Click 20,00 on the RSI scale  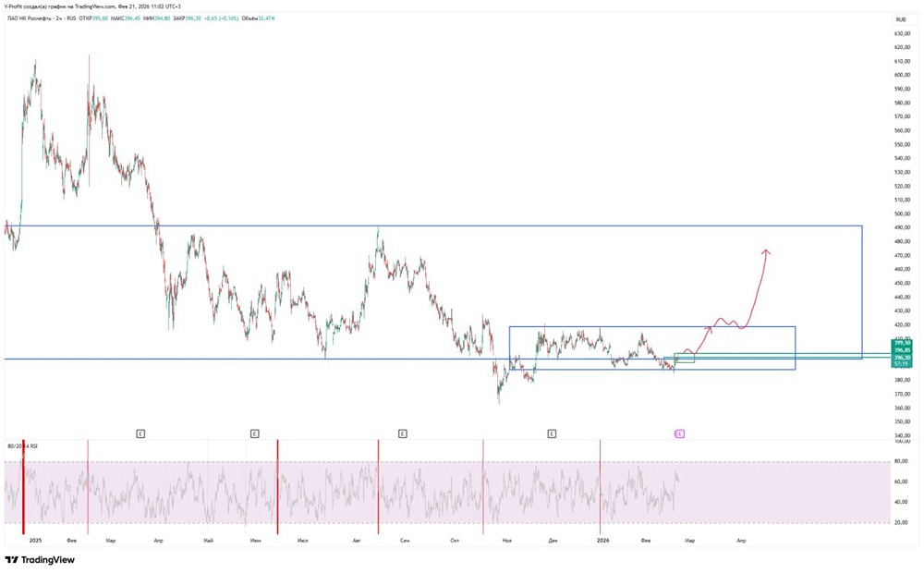[901, 523]
